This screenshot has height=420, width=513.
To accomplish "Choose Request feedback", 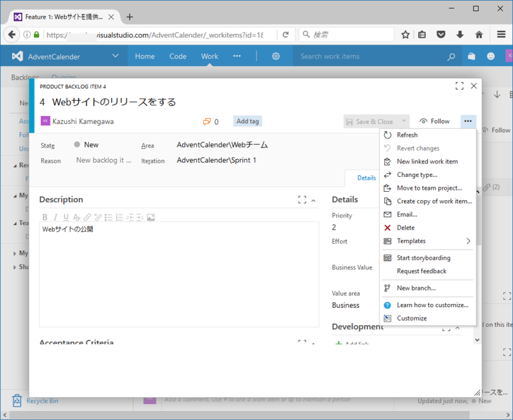I will click(x=427, y=271).
